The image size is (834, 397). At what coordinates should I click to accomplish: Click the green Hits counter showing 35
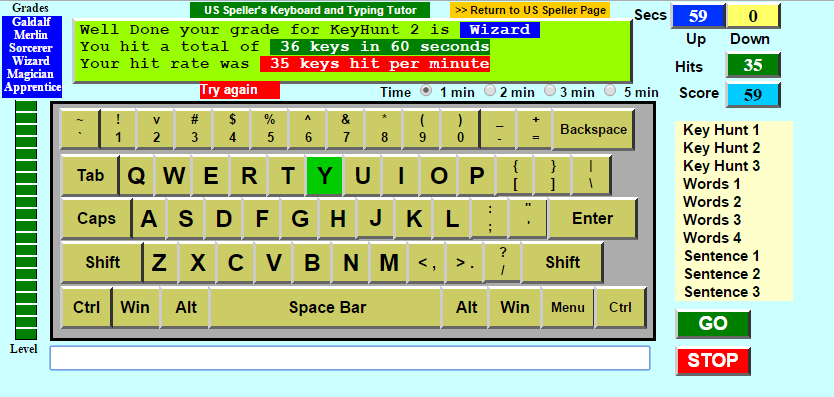tap(753, 65)
